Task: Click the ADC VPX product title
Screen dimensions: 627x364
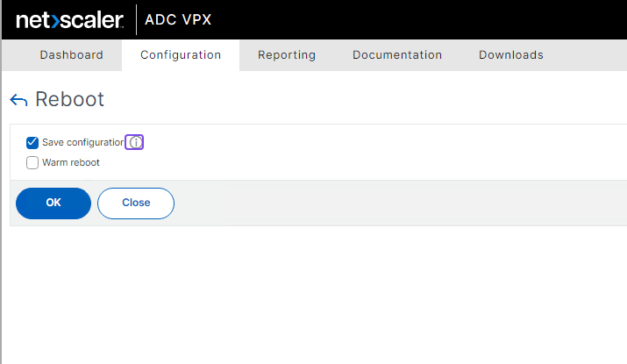Action: (177, 20)
